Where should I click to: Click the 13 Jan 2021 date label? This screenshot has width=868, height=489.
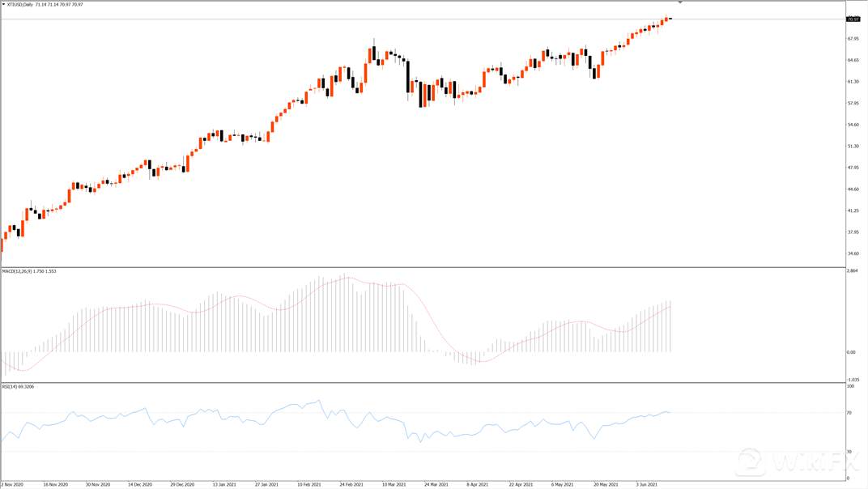[x=224, y=484]
